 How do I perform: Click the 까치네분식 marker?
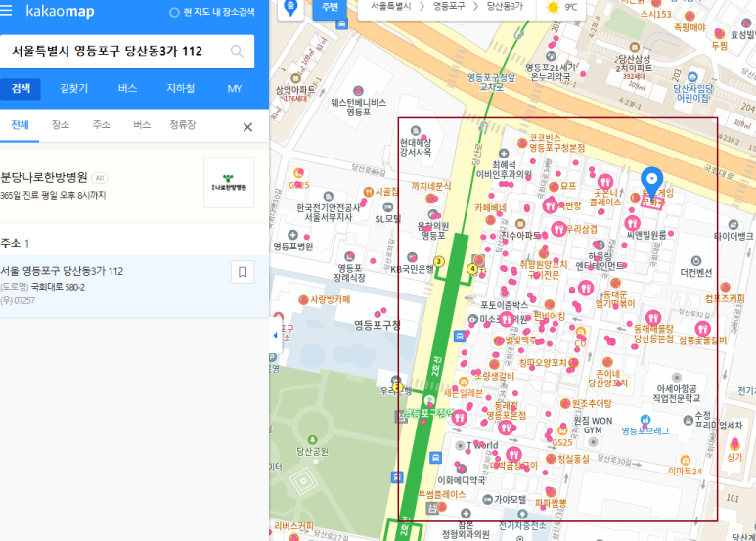430,198
